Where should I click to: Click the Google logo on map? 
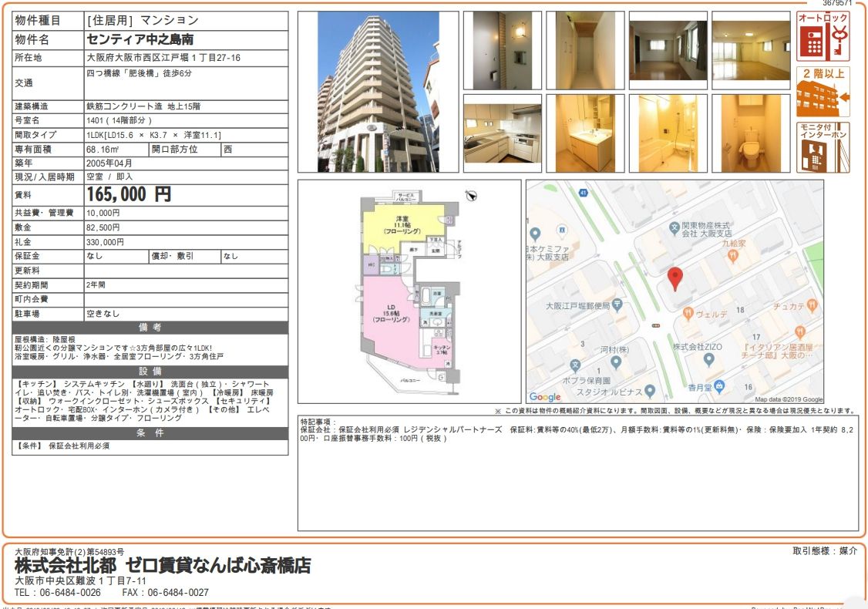(x=545, y=397)
